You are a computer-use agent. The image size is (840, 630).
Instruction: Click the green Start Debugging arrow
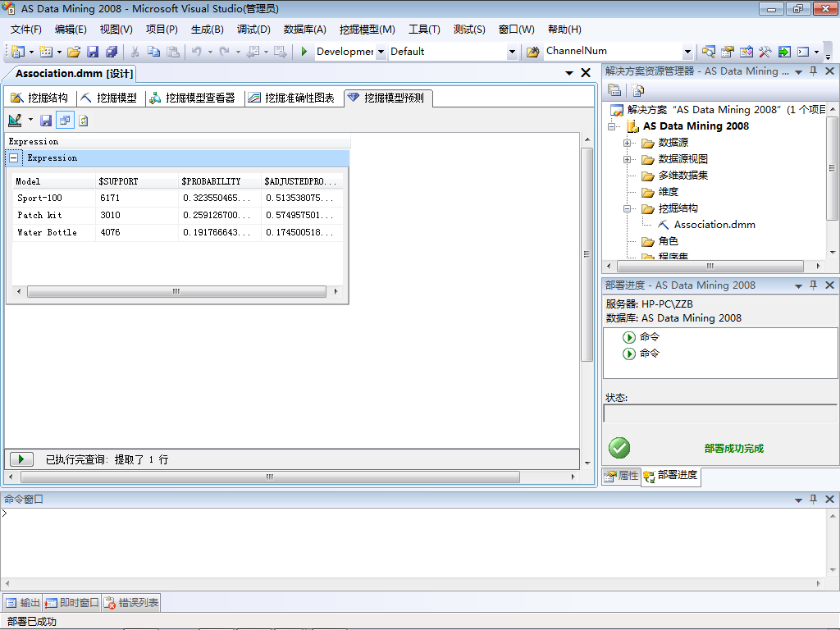pyautogui.click(x=304, y=52)
